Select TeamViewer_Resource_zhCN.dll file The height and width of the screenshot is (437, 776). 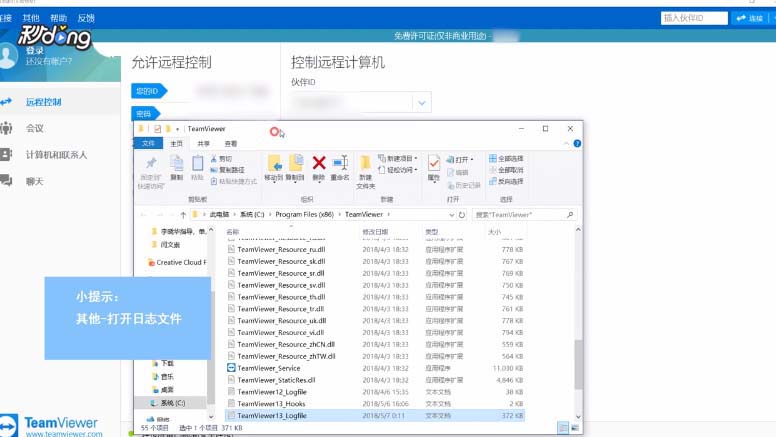click(x=375, y=344)
